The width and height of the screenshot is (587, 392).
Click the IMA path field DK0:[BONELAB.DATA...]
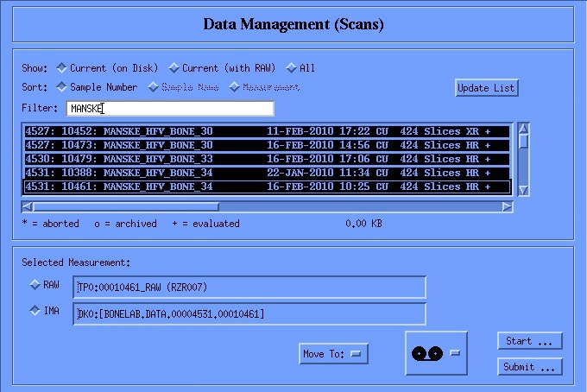(249, 313)
